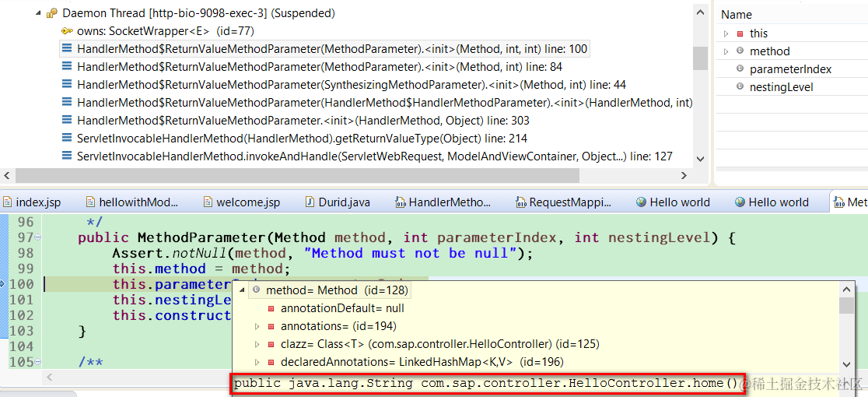Switch to the HandlerMetho... editor tab
The image size is (868, 397).
point(443,202)
